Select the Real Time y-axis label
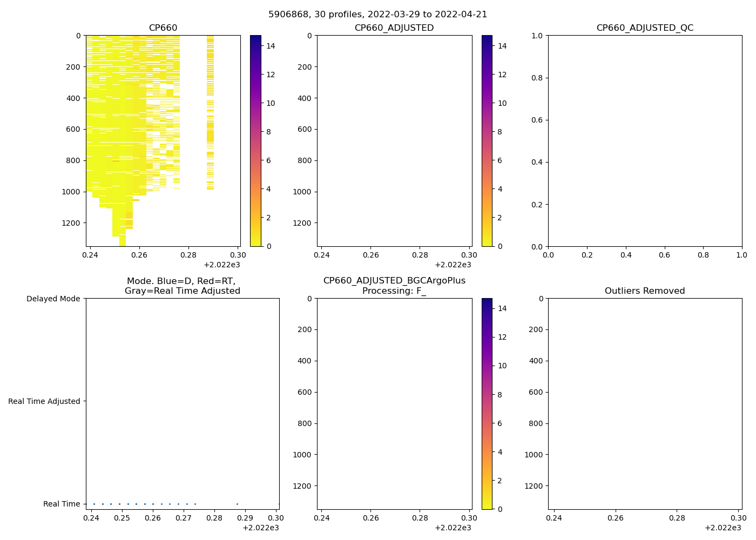 tap(62, 504)
